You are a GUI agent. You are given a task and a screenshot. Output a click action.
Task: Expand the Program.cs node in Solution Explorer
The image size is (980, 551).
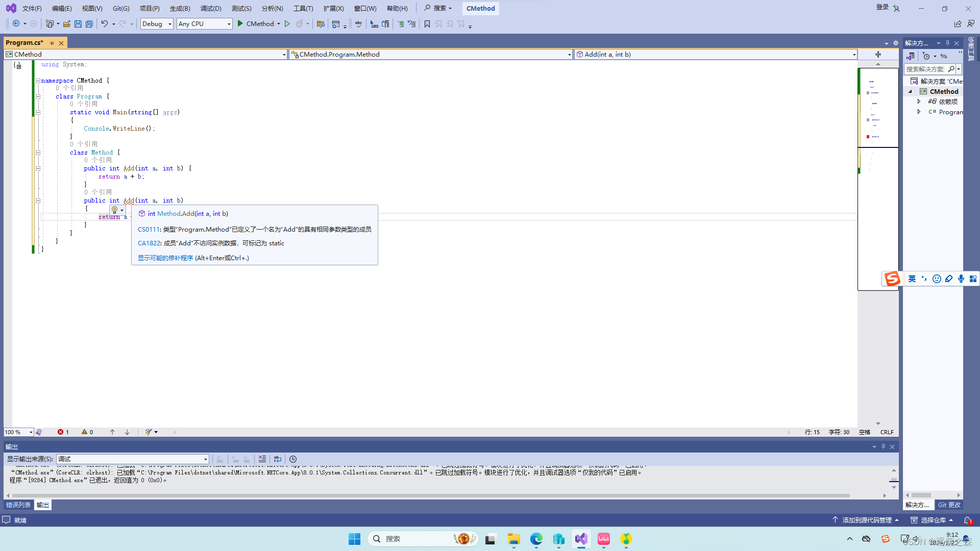click(x=919, y=112)
